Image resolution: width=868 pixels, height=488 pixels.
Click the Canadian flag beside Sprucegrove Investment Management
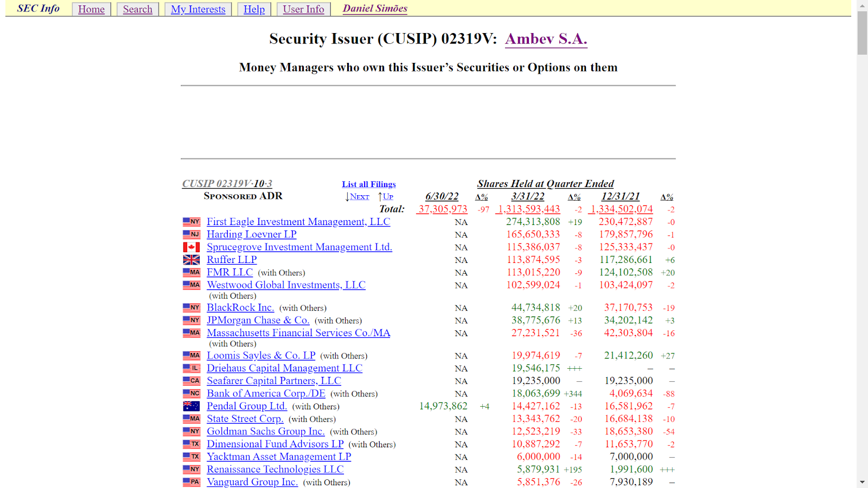192,247
